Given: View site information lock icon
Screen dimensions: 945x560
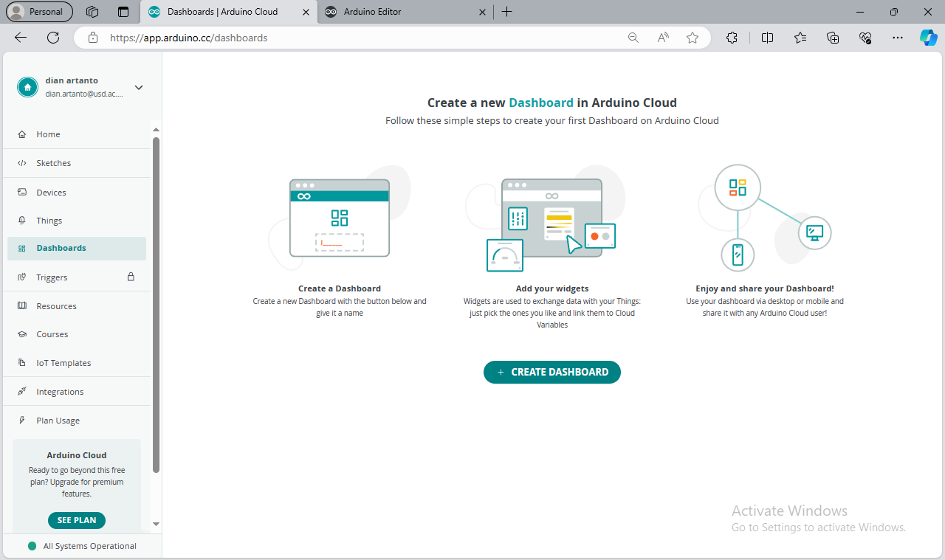Looking at the screenshot, I should [92, 38].
